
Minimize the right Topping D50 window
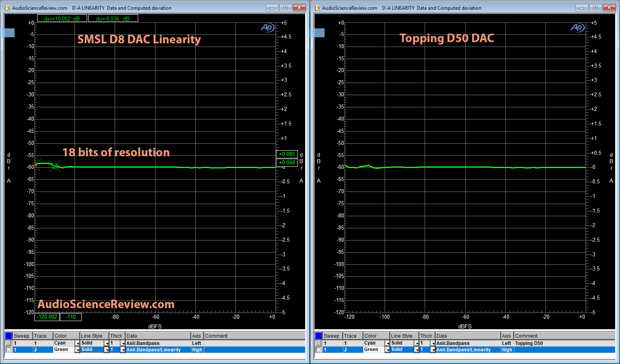582,8
